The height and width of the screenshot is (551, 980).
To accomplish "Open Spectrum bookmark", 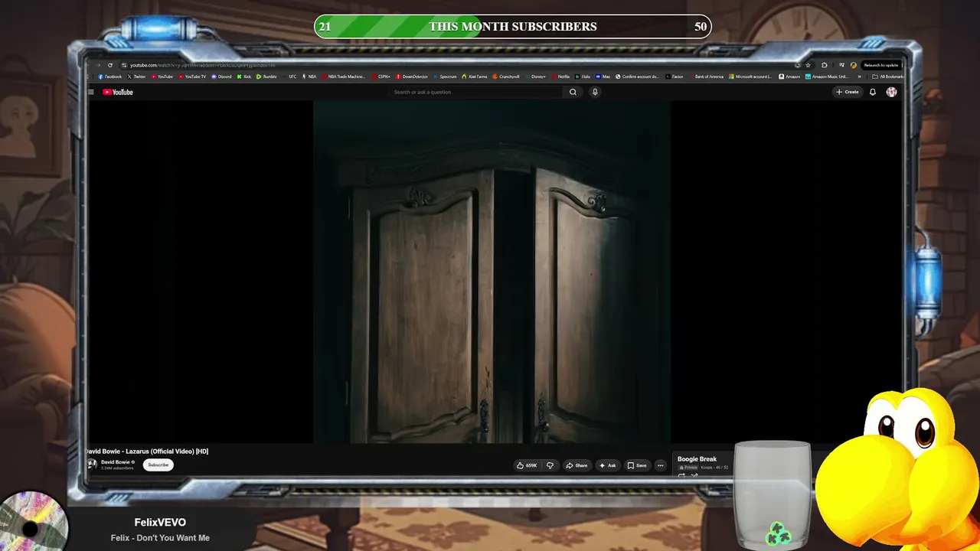I will [x=445, y=77].
